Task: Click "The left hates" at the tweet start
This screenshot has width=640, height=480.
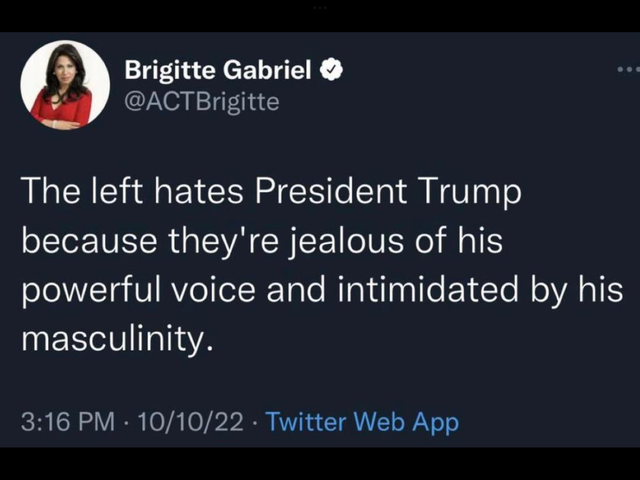Action: pyautogui.click(x=133, y=191)
